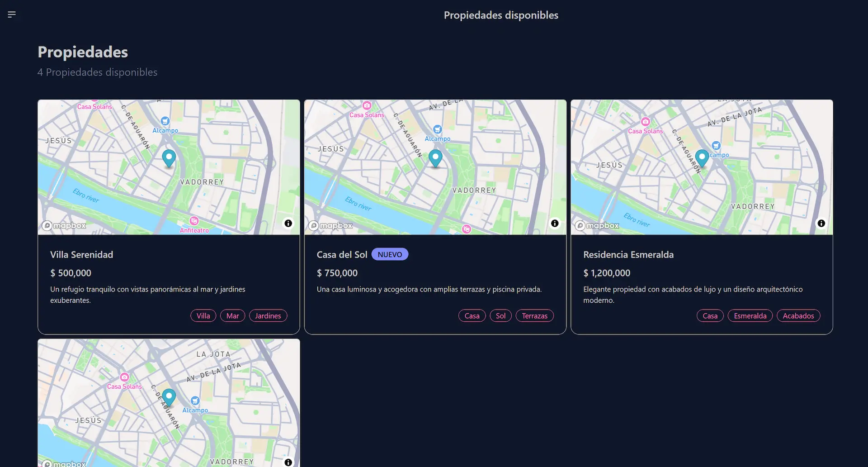Click Casa Solans marker on fourth property map
Screen dimensions: 868x467
click(124, 377)
